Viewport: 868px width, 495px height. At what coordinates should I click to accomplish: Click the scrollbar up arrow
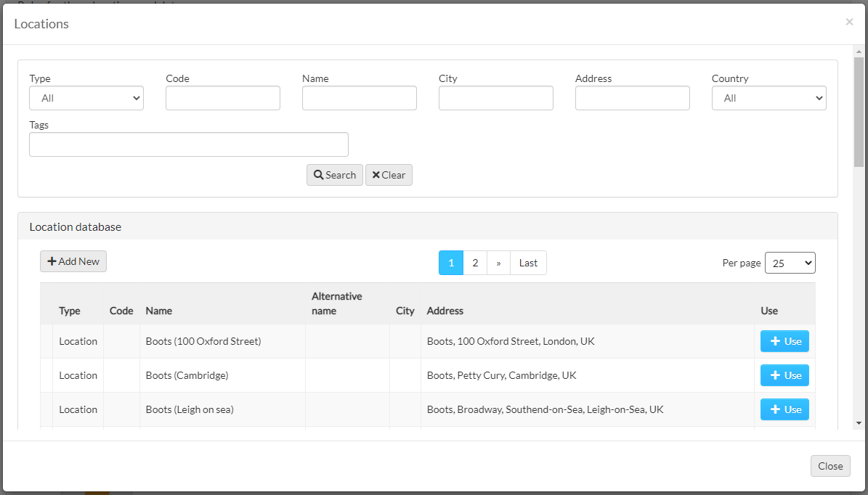[x=859, y=52]
